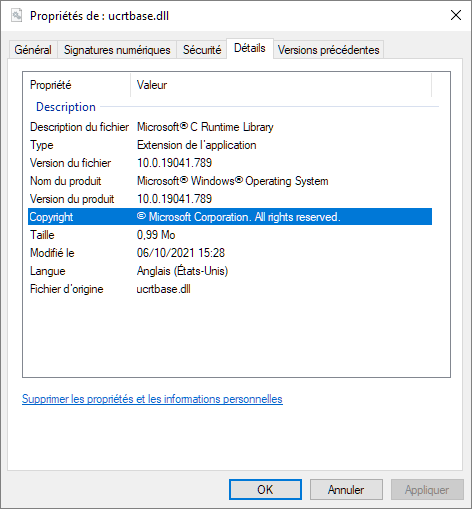Image resolution: width=472 pixels, height=509 pixels.
Task: Open the Versions précédentes tab
Action: click(328, 50)
